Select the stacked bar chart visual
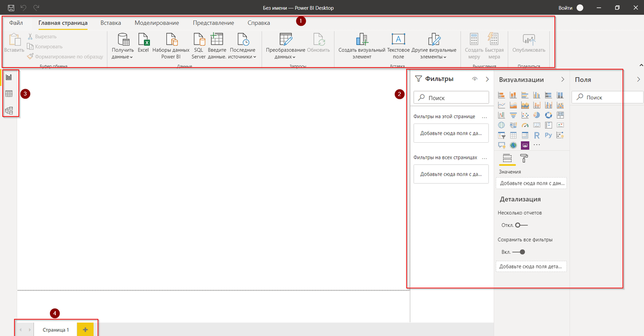Image resolution: width=644 pixels, height=336 pixels. pos(501,95)
